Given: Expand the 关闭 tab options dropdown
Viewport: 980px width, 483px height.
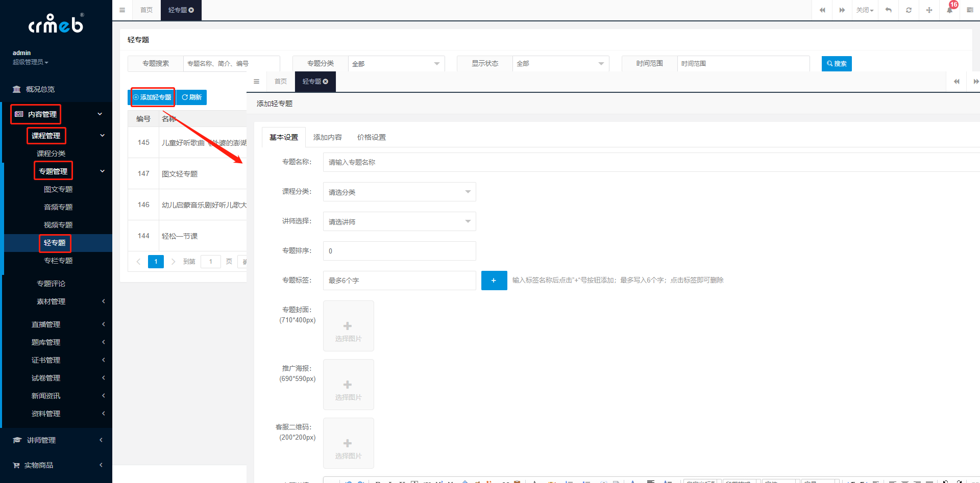Looking at the screenshot, I should pos(865,10).
